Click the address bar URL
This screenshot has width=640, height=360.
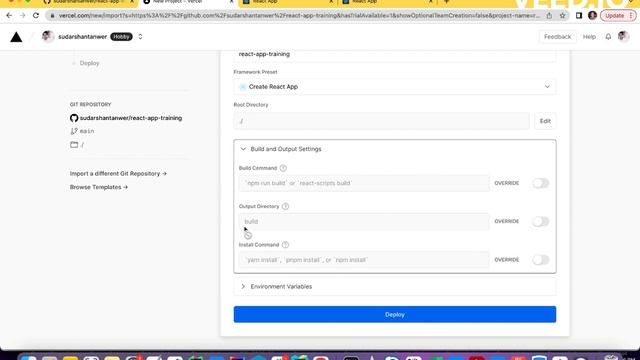click(x=299, y=16)
